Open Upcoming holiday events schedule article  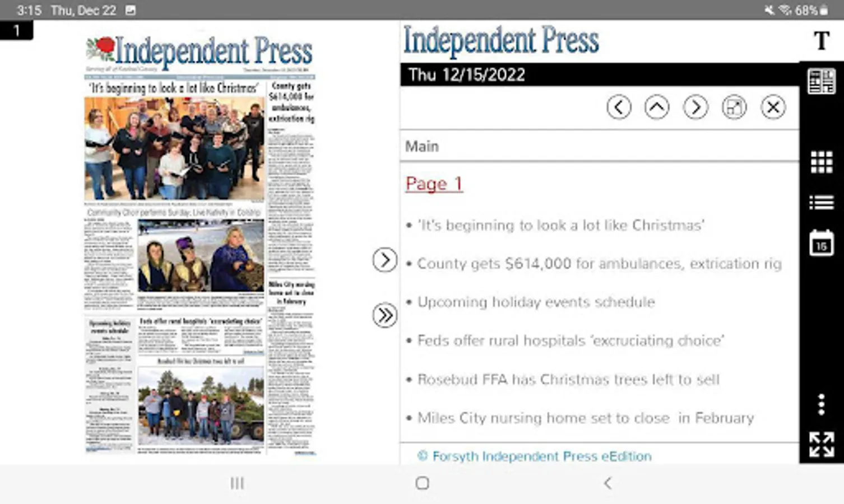(x=536, y=302)
